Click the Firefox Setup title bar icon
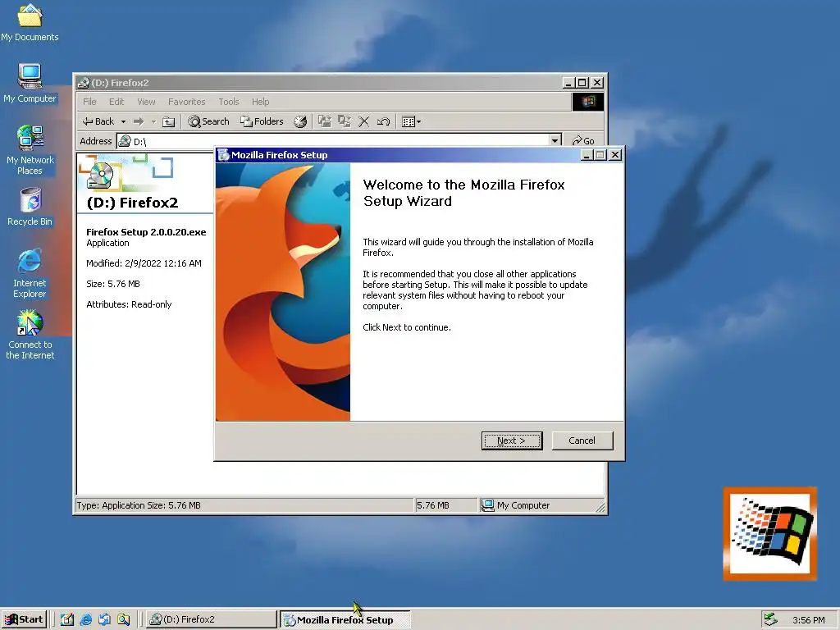Viewport: 840px width, 630px height. (x=223, y=155)
